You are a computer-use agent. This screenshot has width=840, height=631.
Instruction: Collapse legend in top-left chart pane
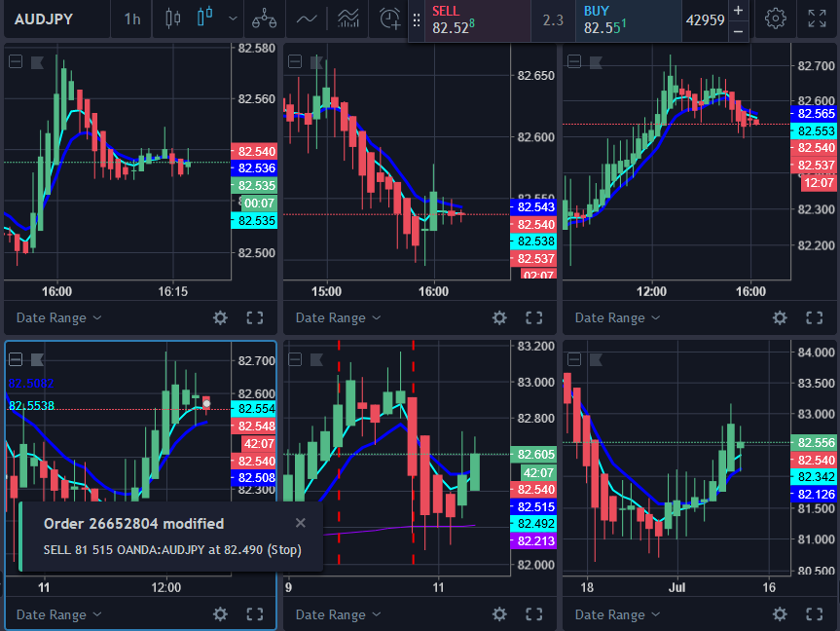[x=16, y=62]
